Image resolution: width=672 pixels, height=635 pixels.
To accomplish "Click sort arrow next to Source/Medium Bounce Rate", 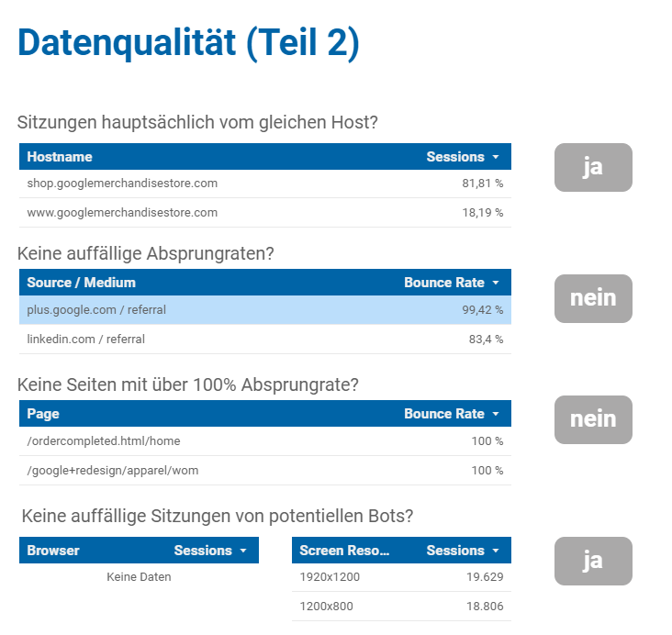I will click(x=496, y=283).
